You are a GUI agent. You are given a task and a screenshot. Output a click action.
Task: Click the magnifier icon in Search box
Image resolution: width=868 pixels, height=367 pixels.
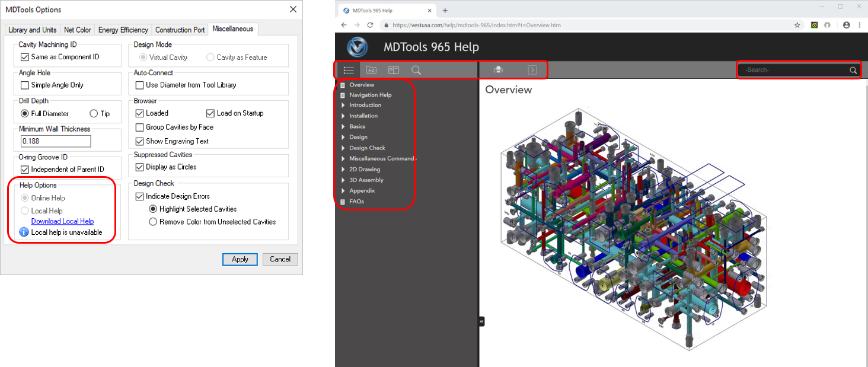(853, 70)
